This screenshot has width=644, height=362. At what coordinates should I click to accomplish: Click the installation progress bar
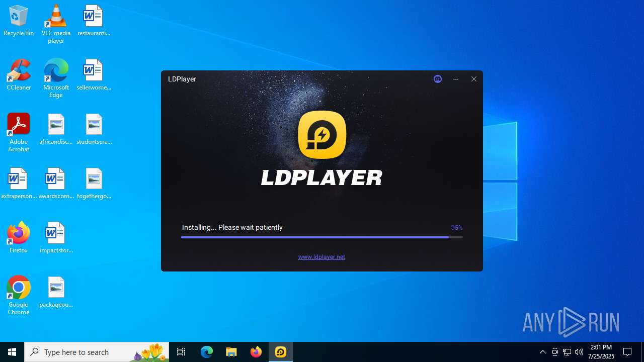(322, 237)
